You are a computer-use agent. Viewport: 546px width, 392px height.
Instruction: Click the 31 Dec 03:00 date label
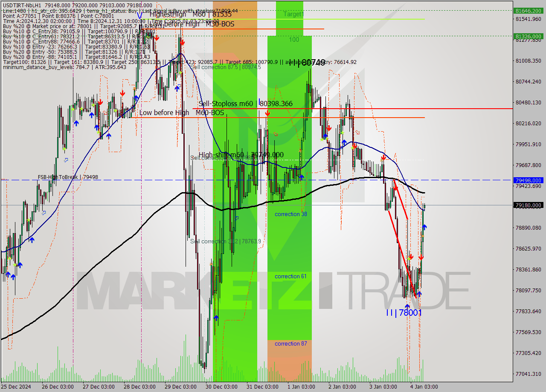pyautogui.click(x=263, y=387)
